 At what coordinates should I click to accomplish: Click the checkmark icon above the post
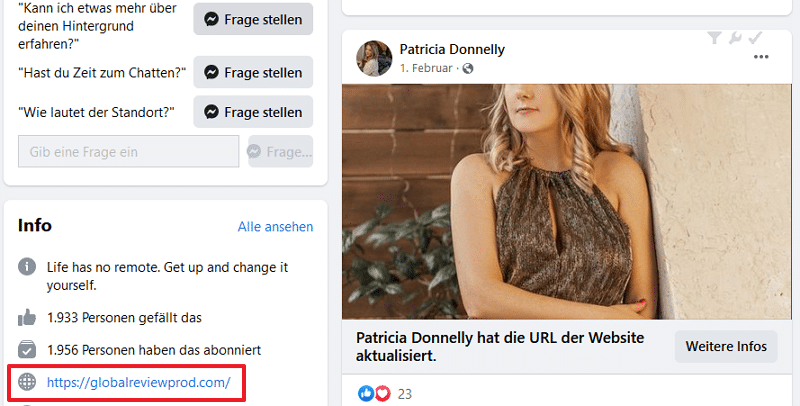(755, 38)
